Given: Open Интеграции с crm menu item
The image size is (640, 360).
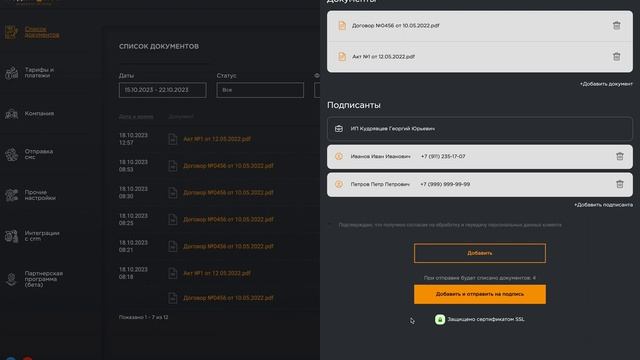Looking at the screenshot, I should coord(42,236).
